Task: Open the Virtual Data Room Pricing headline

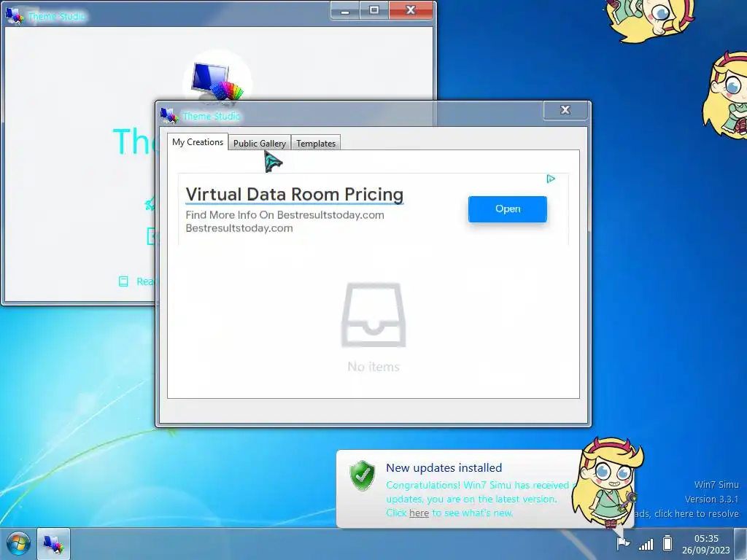Action: pos(295,194)
